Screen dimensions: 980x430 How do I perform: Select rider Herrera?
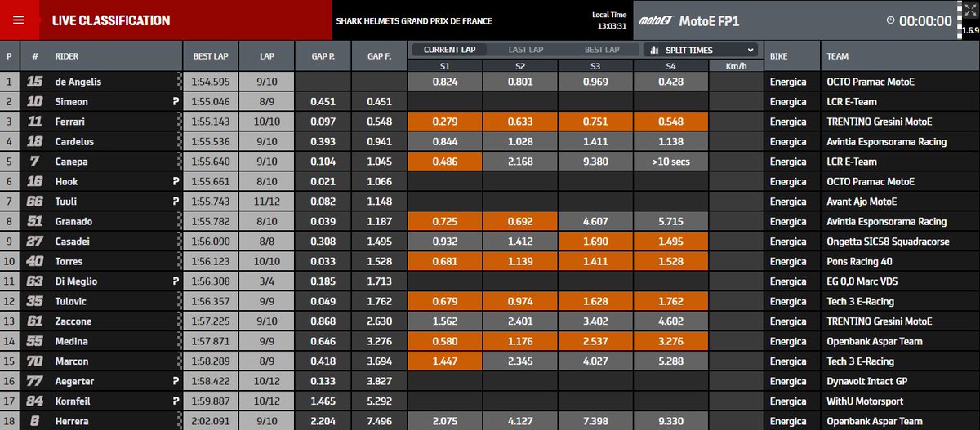click(x=73, y=421)
